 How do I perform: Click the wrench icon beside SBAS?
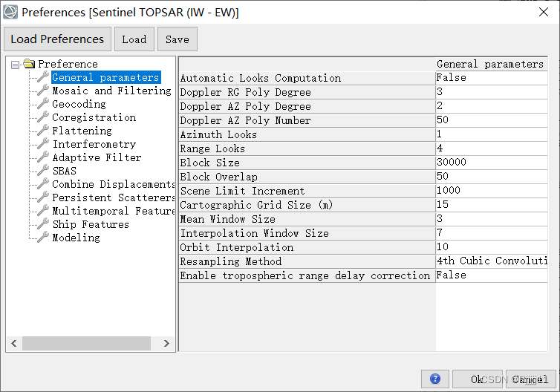click(x=43, y=170)
